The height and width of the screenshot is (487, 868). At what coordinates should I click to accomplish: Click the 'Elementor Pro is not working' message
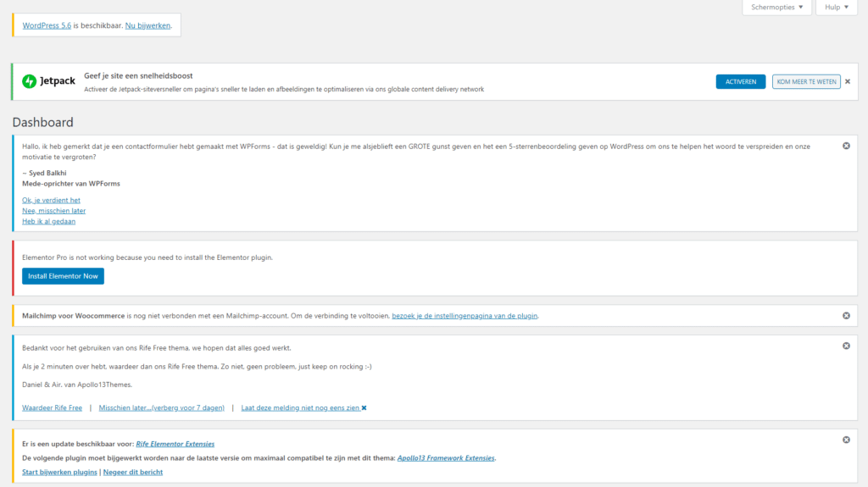(147, 257)
